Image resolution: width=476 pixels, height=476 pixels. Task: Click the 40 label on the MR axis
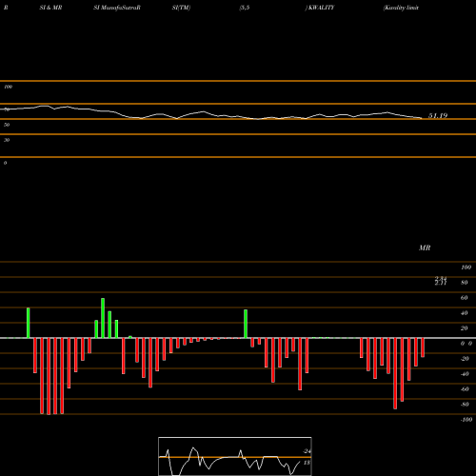tap(464, 313)
